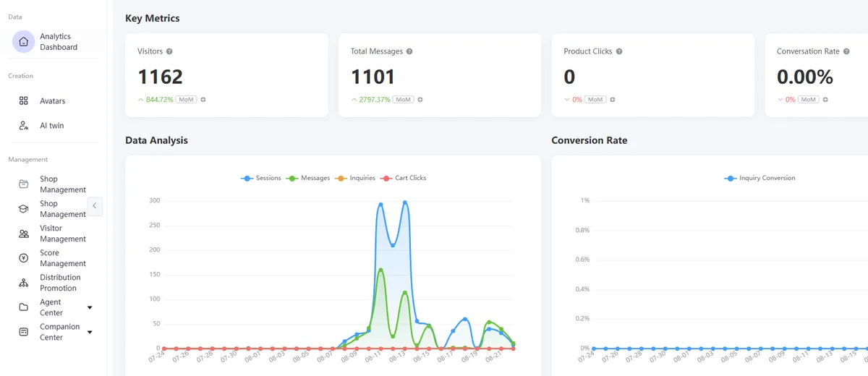Image resolution: width=868 pixels, height=376 pixels.
Task: Click the Key Metrics heading
Action: tap(153, 18)
